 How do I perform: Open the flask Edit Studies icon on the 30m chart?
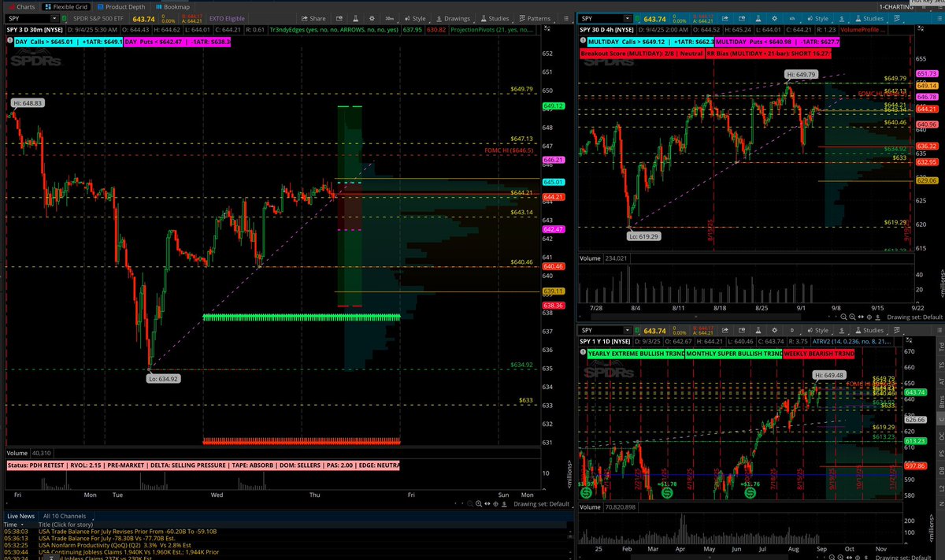tap(356, 19)
